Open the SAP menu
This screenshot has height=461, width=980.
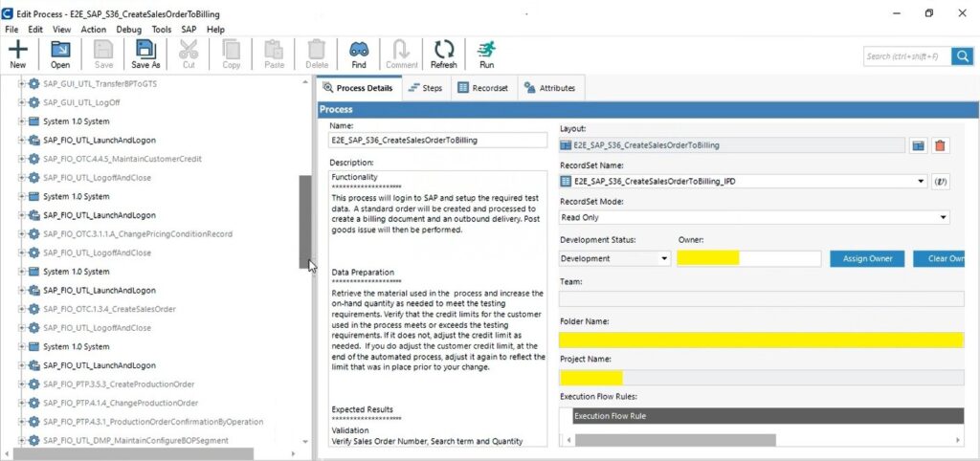189,30
